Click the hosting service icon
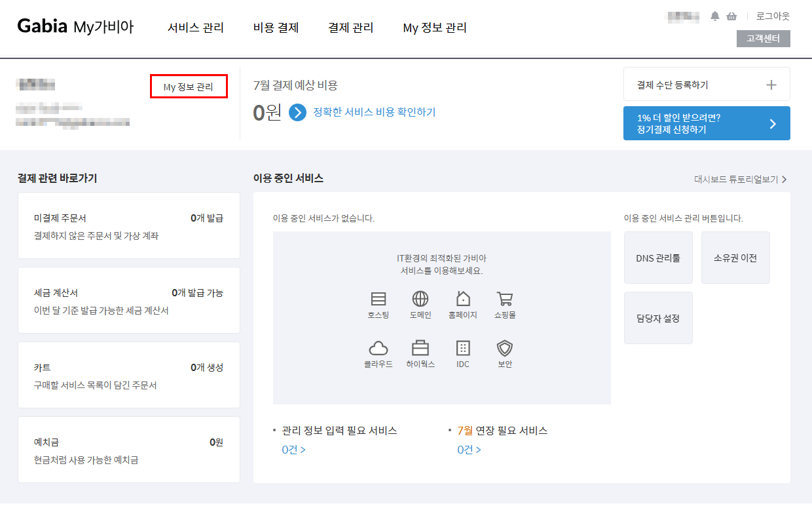 [x=378, y=300]
